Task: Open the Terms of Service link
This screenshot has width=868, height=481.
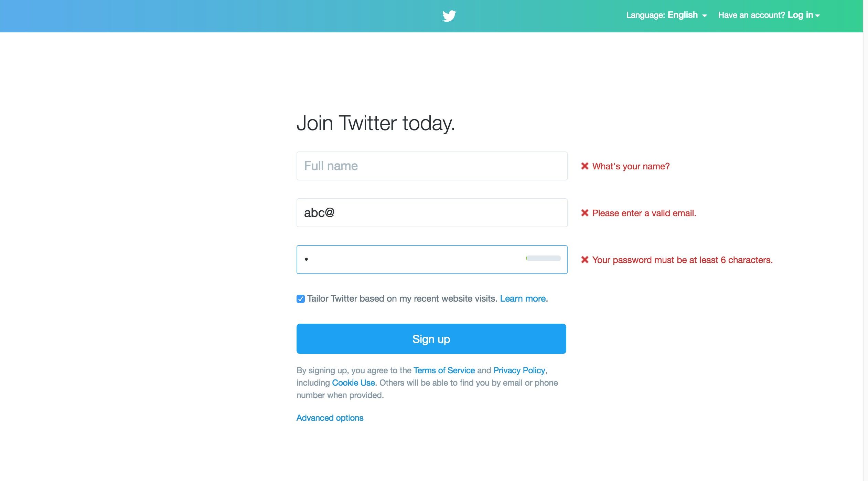Action: (444, 370)
